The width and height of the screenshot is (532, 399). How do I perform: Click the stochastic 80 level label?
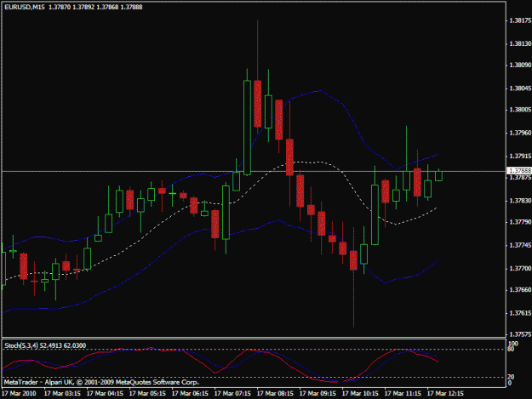511,349
